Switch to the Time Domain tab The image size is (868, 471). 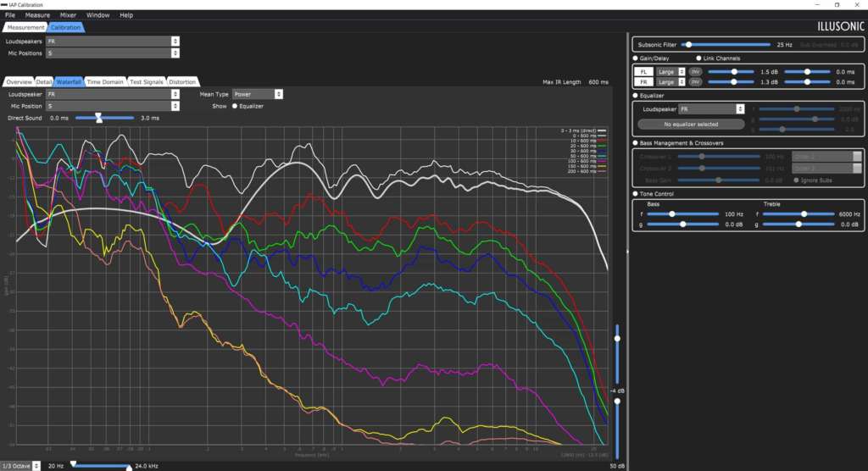pyautogui.click(x=105, y=82)
